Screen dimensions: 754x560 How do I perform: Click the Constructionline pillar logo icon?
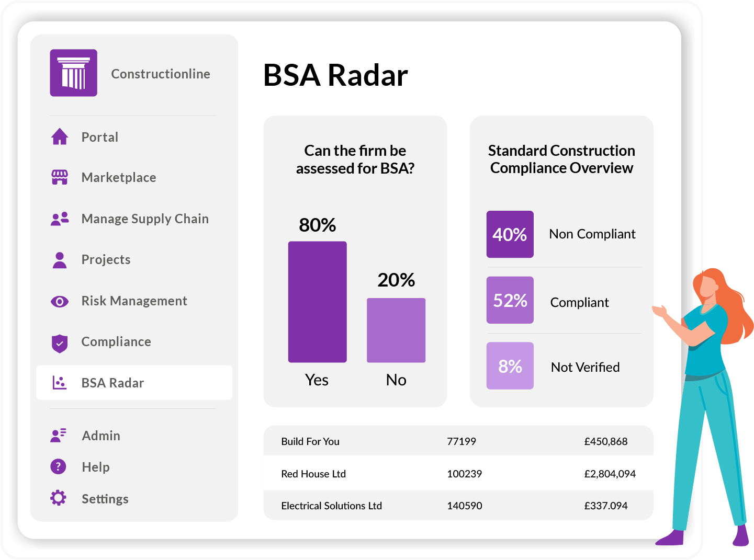[73, 73]
